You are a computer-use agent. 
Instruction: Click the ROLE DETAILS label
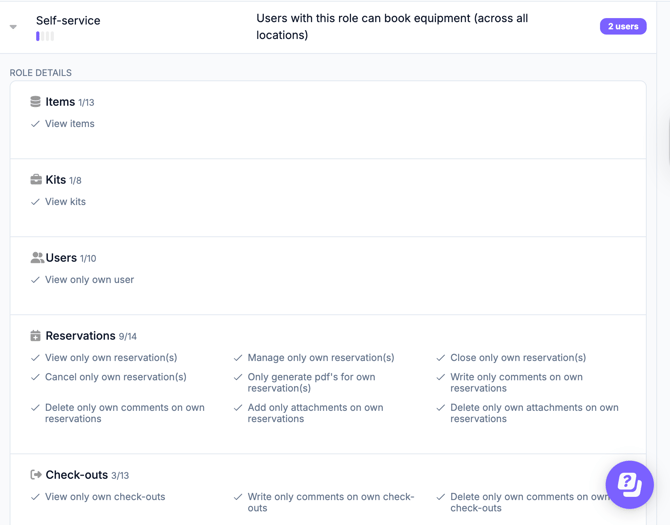pos(41,73)
